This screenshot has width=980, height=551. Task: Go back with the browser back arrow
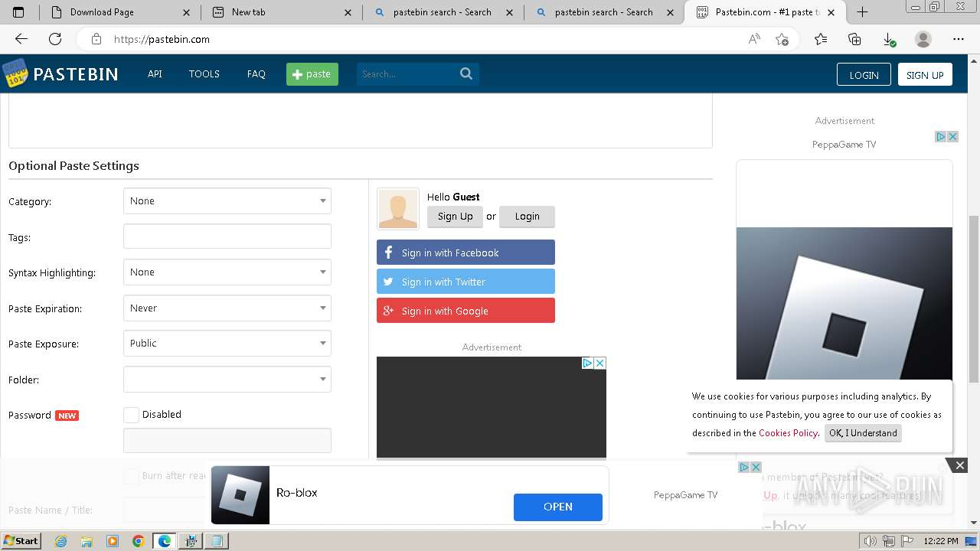point(21,39)
